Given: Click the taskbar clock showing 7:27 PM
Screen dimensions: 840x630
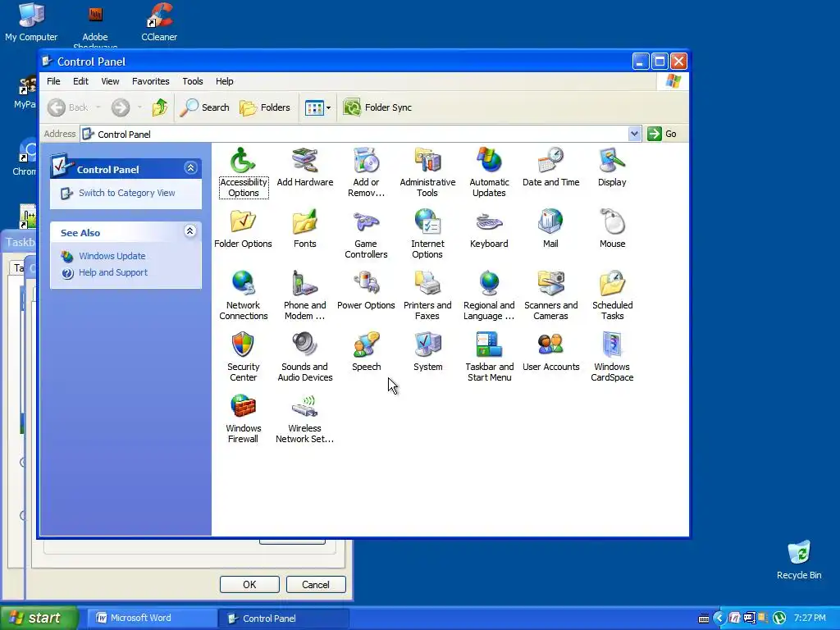Looking at the screenshot, I should pos(810,619).
